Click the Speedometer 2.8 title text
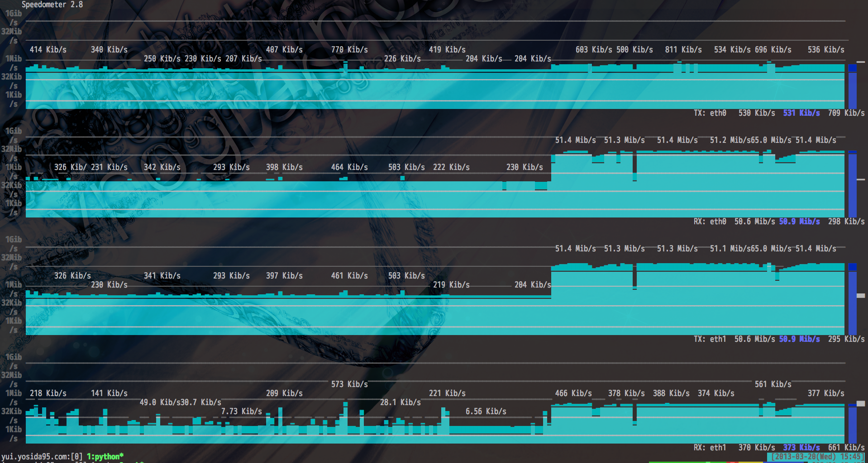Screen dimensions: 868x463 52,5
